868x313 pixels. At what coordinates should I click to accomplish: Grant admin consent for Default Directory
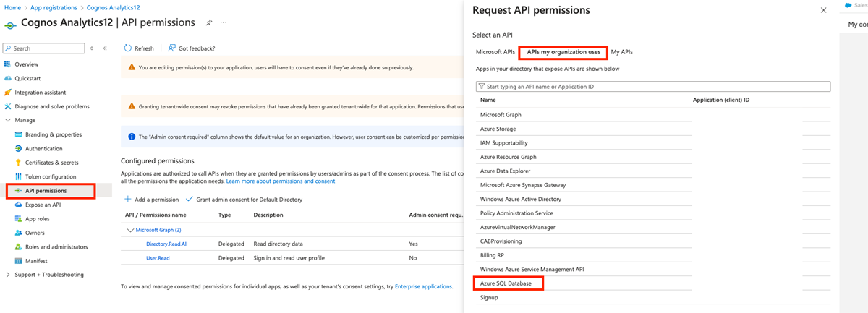click(244, 200)
